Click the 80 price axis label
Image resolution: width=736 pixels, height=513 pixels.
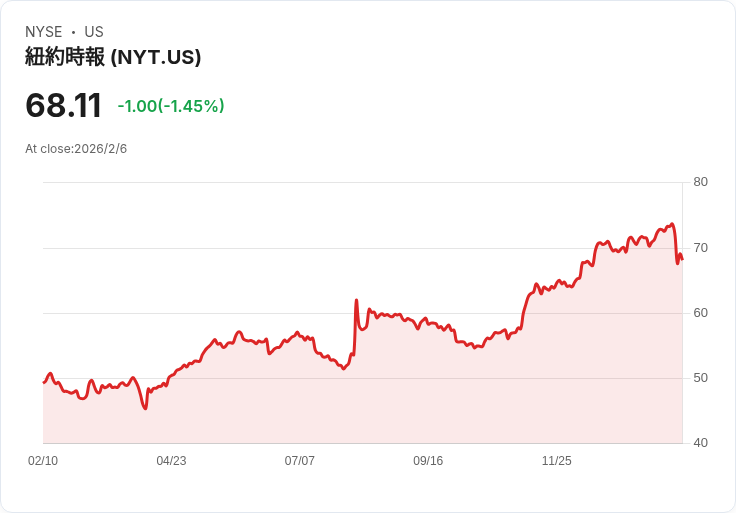click(x=700, y=182)
